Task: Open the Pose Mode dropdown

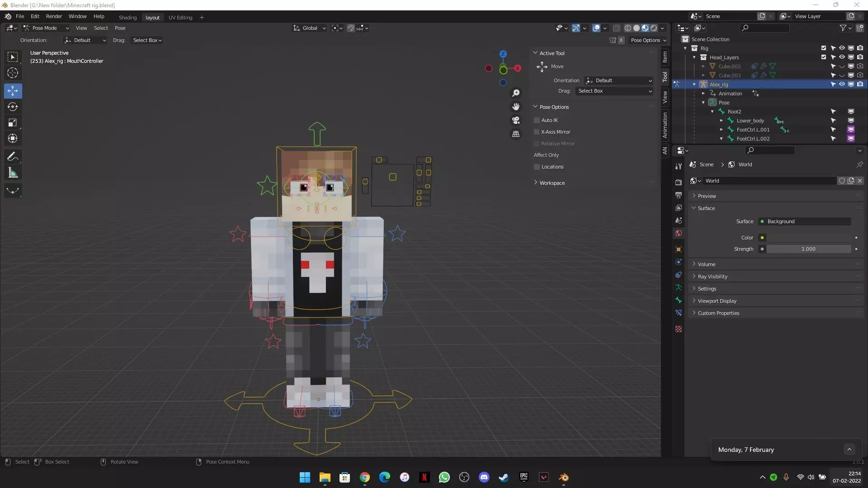Action: pos(46,28)
